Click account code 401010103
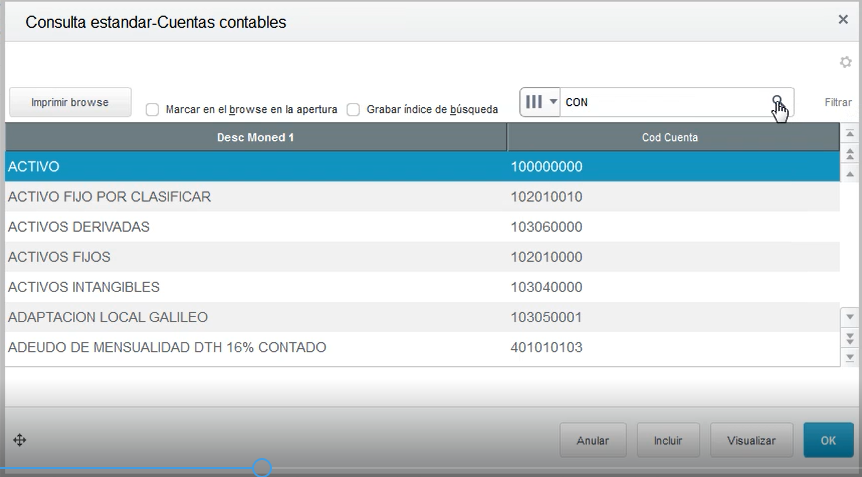 point(546,347)
